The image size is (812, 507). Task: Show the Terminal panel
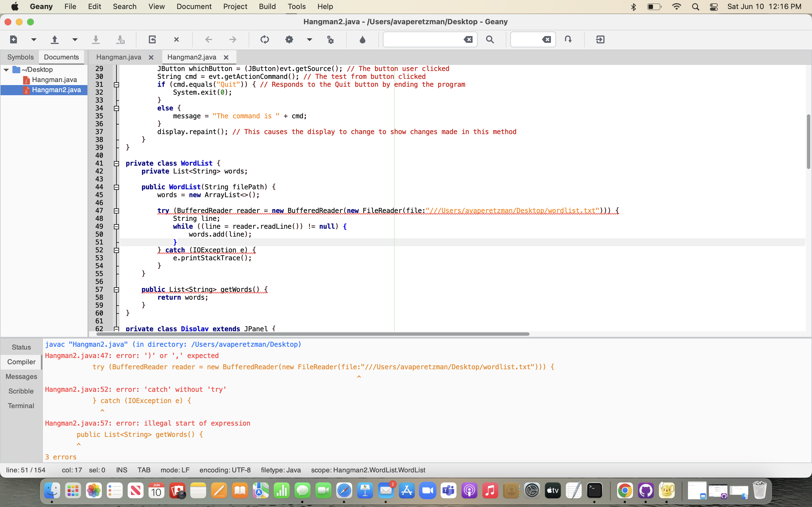21,406
